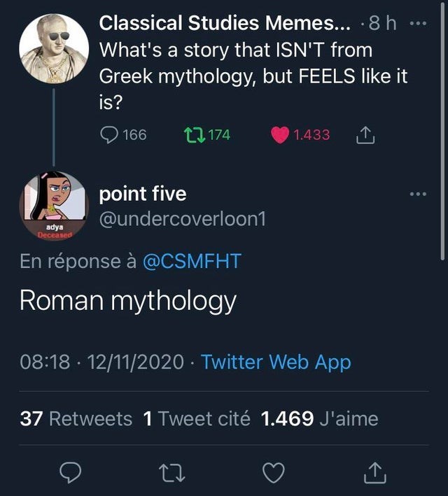View the 37 Retweets list
Image resolution: width=448 pixels, height=496 pixels.
click(76, 418)
